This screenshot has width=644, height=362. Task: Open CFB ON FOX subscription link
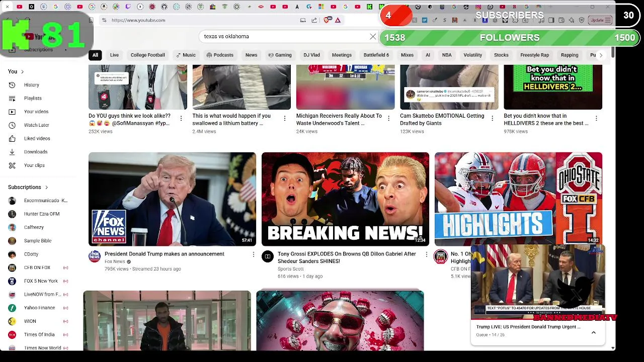[x=37, y=267]
